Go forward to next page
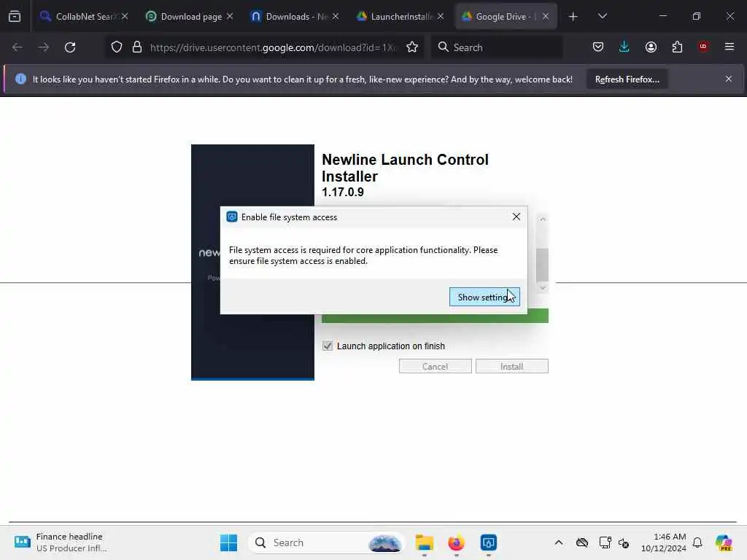Image resolution: width=747 pixels, height=560 pixels. [44, 47]
